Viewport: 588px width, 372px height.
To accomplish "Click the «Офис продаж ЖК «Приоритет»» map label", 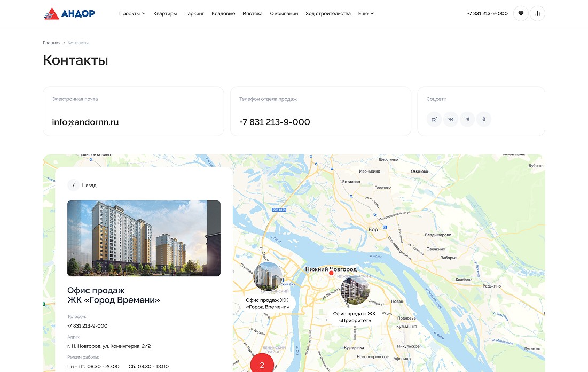I will (x=355, y=317).
